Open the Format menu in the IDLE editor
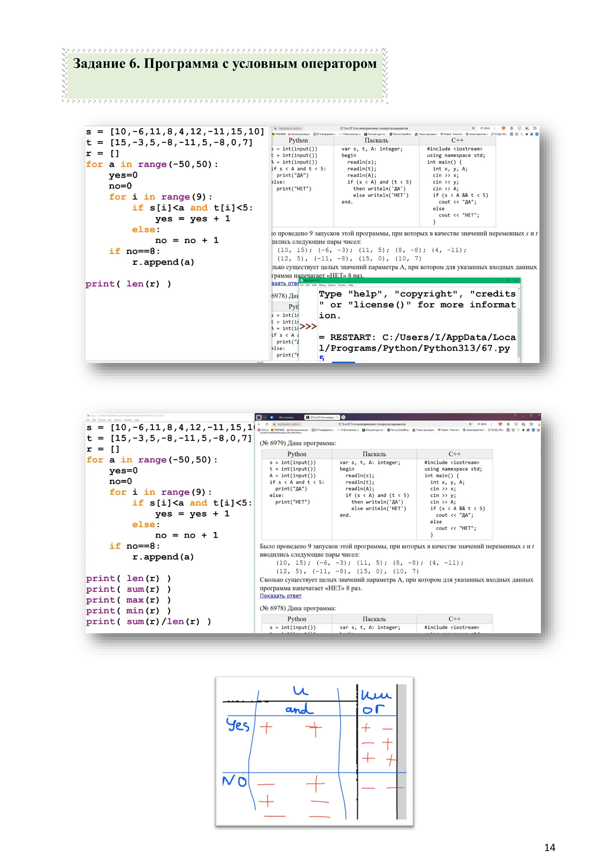The height and width of the screenshot is (868, 614). click(102, 420)
